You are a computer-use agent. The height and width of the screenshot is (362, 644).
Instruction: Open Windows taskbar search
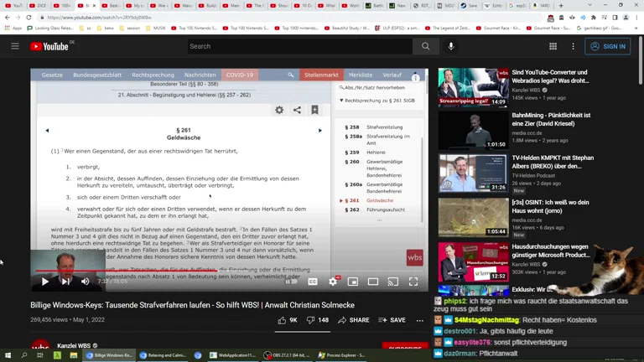pyautogui.click(x=23, y=355)
